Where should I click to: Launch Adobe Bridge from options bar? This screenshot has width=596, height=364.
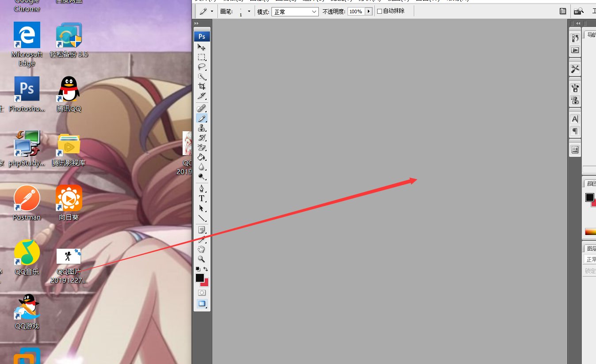pos(578,11)
